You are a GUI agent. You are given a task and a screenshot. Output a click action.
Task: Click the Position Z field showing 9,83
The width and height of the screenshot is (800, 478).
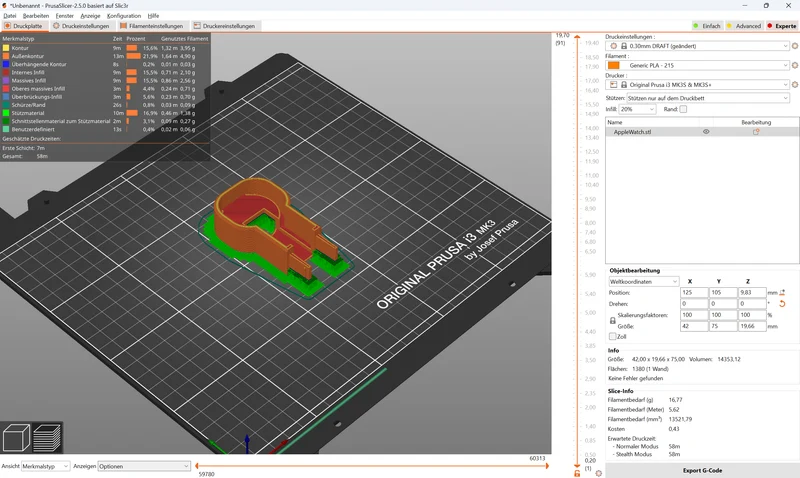(x=752, y=292)
